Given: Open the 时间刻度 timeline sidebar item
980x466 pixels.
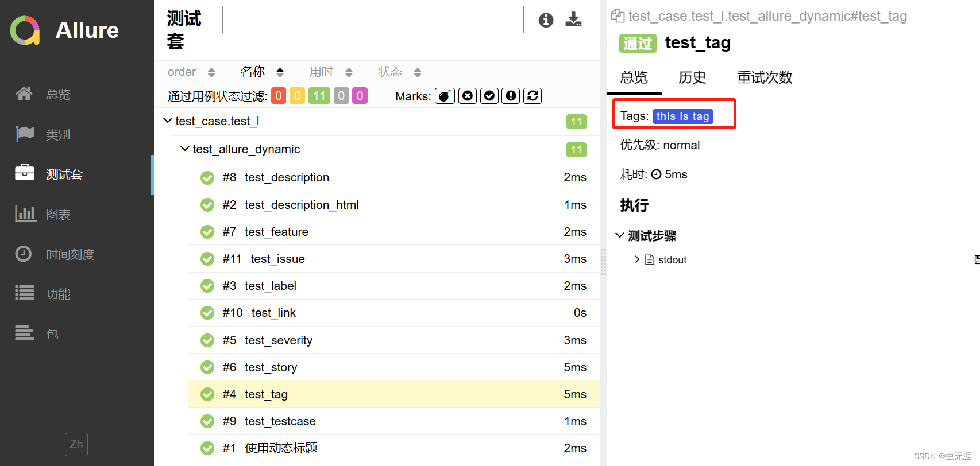Looking at the screenshot, I should [x=77, y=254].
